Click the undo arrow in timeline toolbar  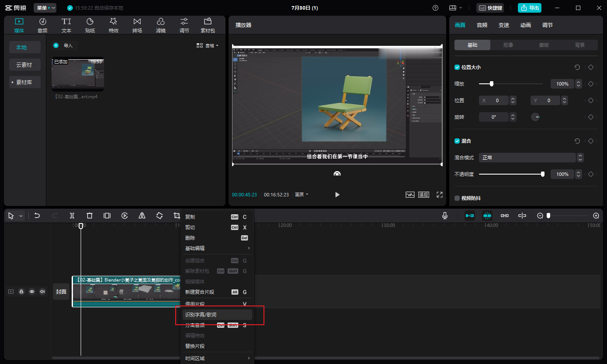pyautogui.click(x=37, y=216)
